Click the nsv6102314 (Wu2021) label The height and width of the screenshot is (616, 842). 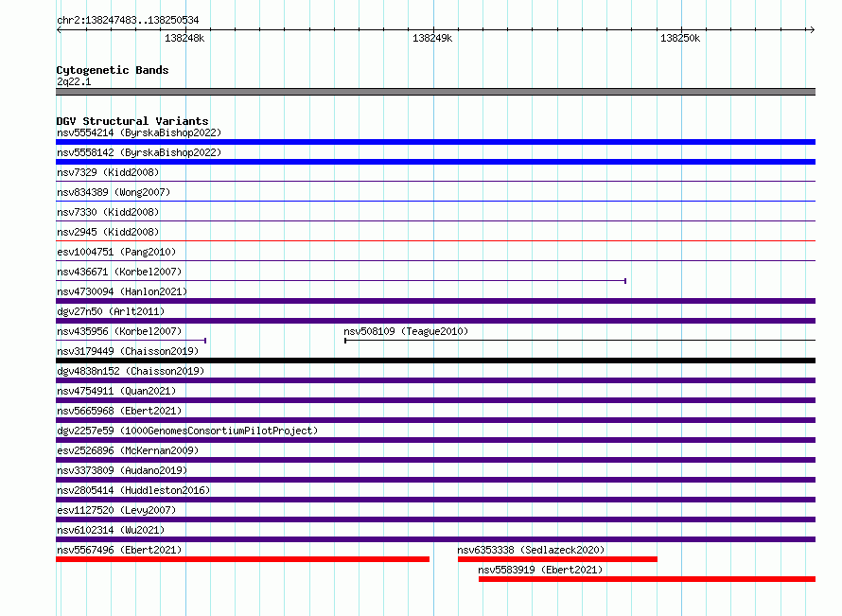[x=111, y=530]
